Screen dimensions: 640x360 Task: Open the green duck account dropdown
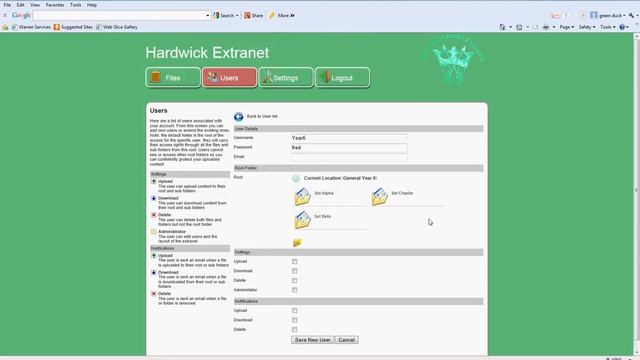[x=607, y=16]
